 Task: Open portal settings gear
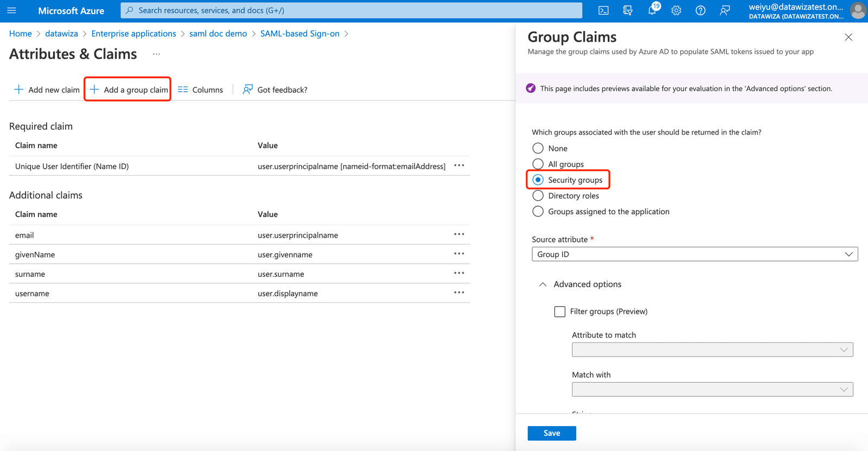pyautogui.click(x=676, y=10)
